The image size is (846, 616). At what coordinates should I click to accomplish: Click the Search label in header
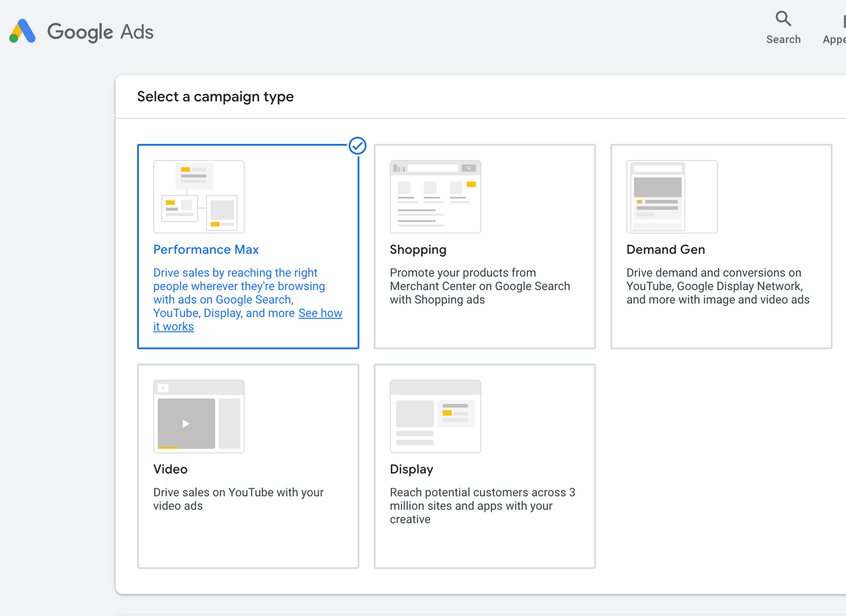click(783, 39)
